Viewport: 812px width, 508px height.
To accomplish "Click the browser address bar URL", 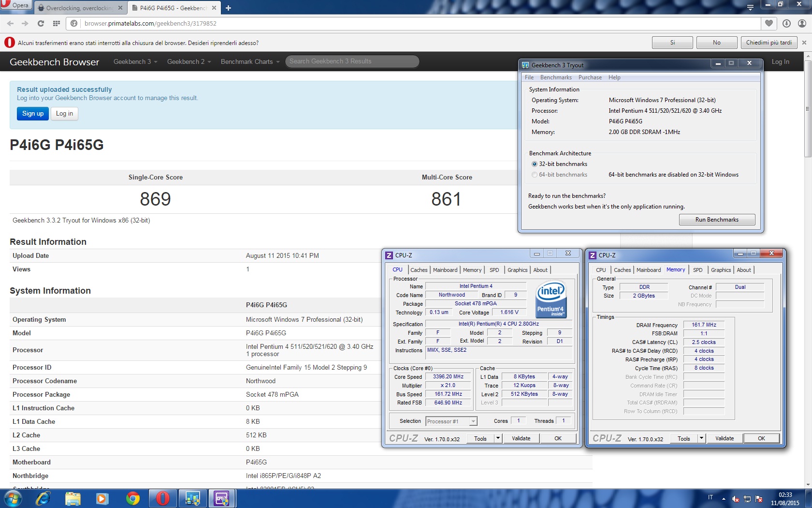I will coord(150,23).
